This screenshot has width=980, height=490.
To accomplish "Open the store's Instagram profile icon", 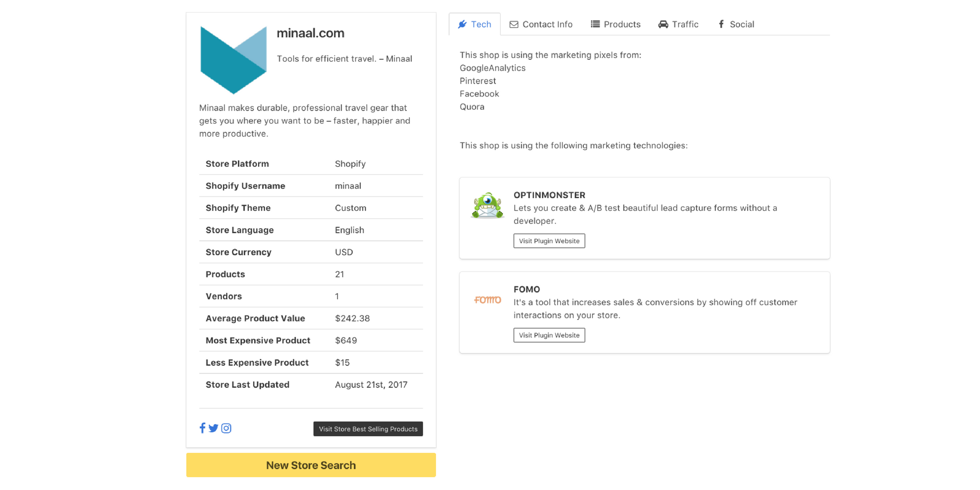I will [x=226, y=428].
